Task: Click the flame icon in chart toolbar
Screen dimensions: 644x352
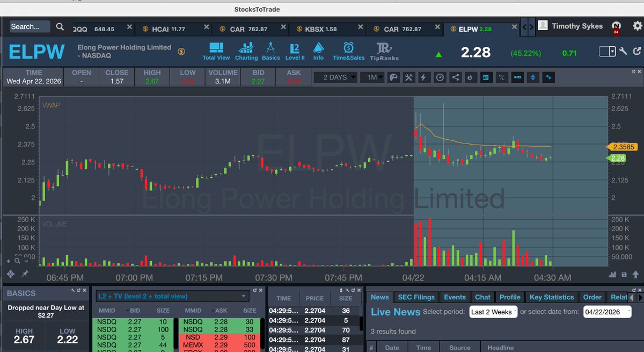Action: pyautogui.click(x=470, y=77)
